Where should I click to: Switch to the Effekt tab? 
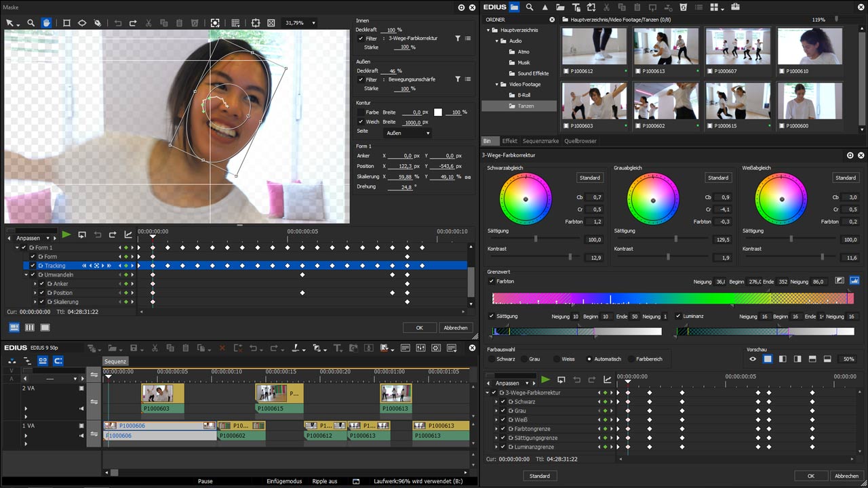tap(509, 141)
